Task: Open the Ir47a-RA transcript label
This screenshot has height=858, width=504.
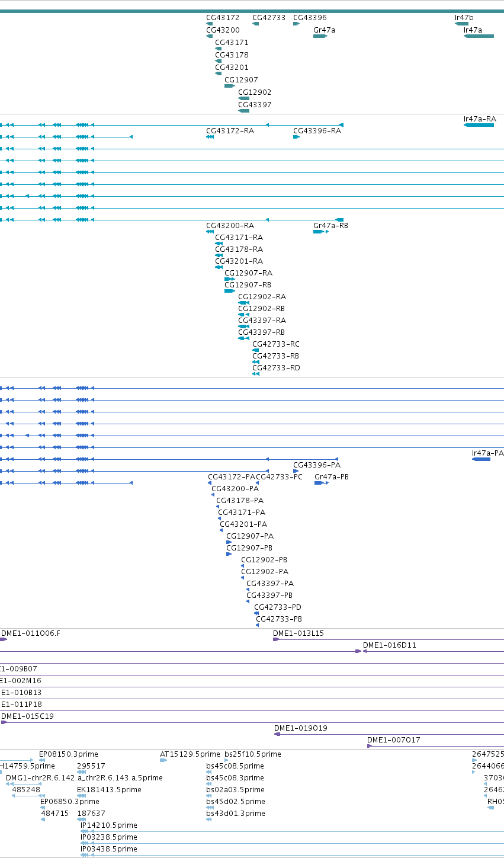Action: 480,119
